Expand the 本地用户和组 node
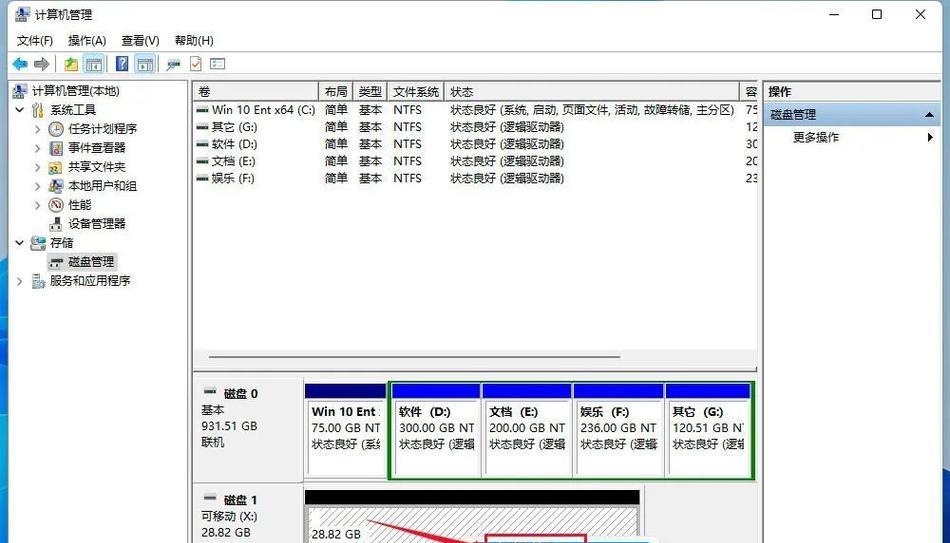950x543 pixels. [38, 186]
